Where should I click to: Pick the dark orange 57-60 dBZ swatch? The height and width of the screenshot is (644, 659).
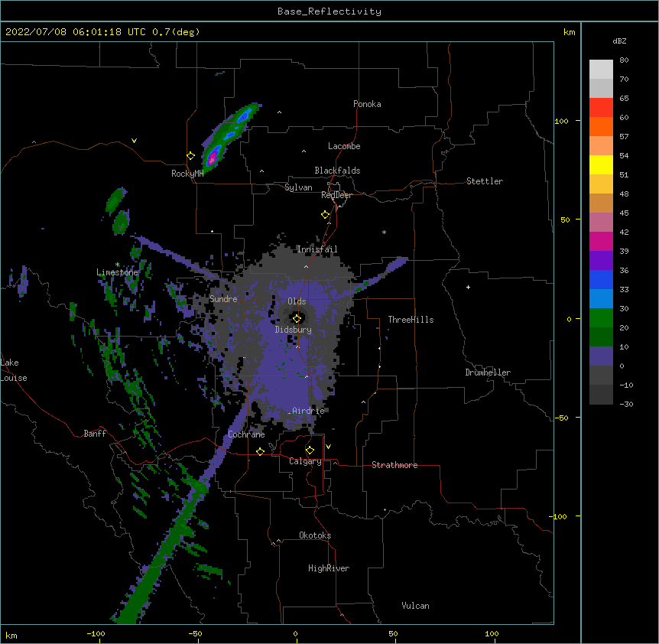601,126
